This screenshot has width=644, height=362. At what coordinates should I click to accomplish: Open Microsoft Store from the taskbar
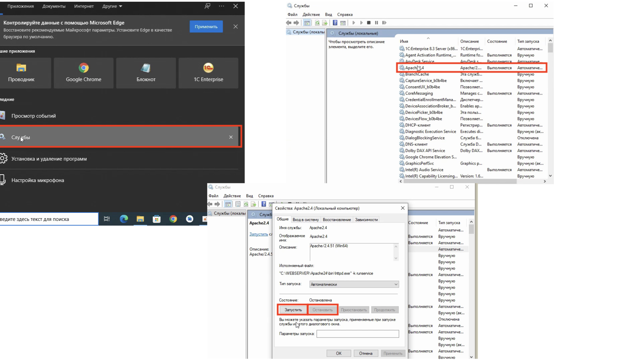[157, 219]
